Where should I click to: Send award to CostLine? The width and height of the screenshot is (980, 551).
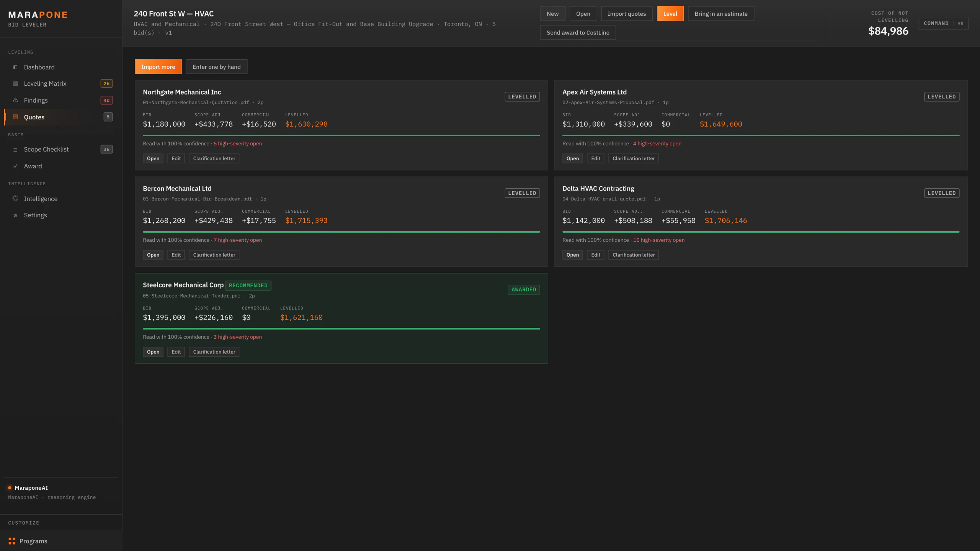coord(578,33)
